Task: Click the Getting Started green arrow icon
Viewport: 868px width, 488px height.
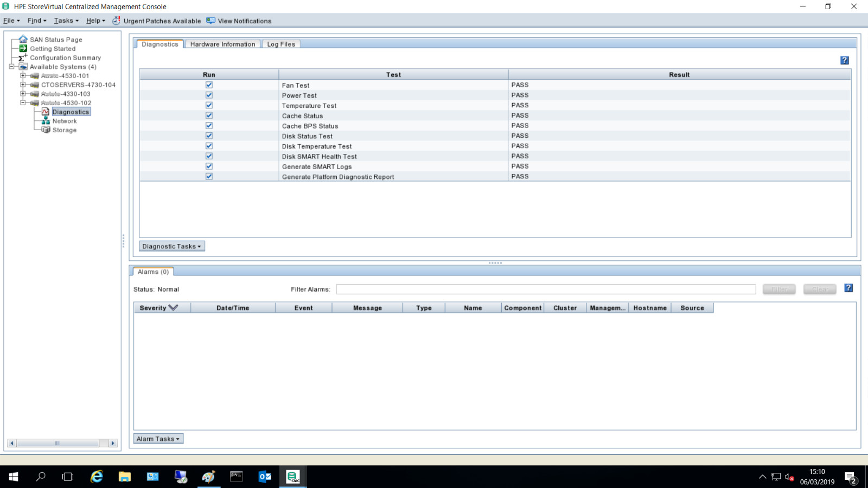Action: (x=23, y=48)
